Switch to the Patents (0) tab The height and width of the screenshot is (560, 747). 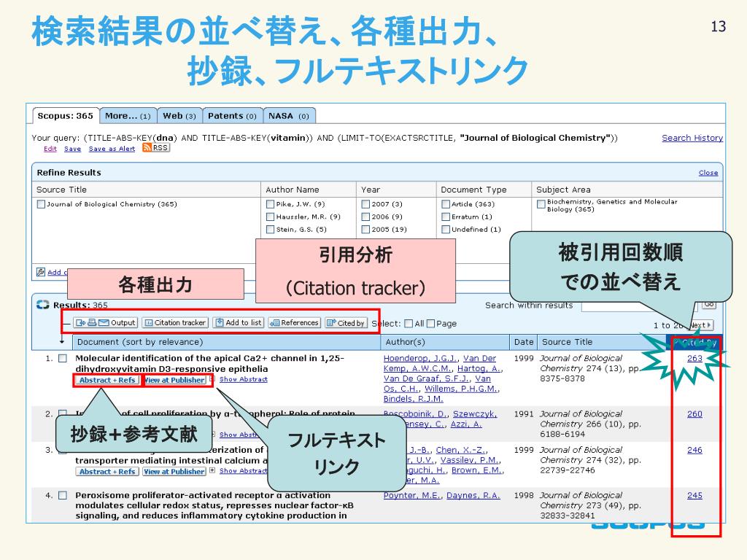click(232, 116)
